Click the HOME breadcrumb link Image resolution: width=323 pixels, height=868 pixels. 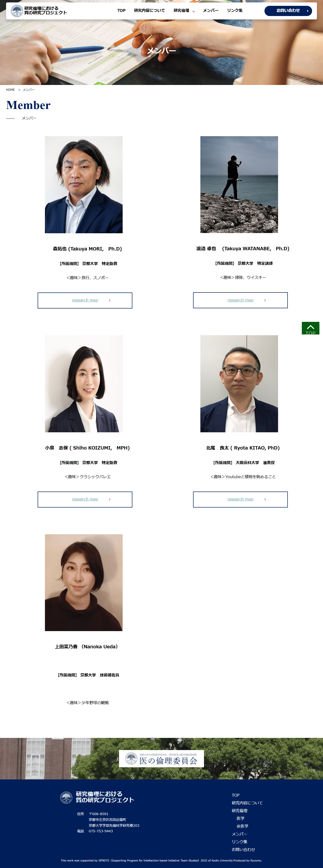pos(10,90)
